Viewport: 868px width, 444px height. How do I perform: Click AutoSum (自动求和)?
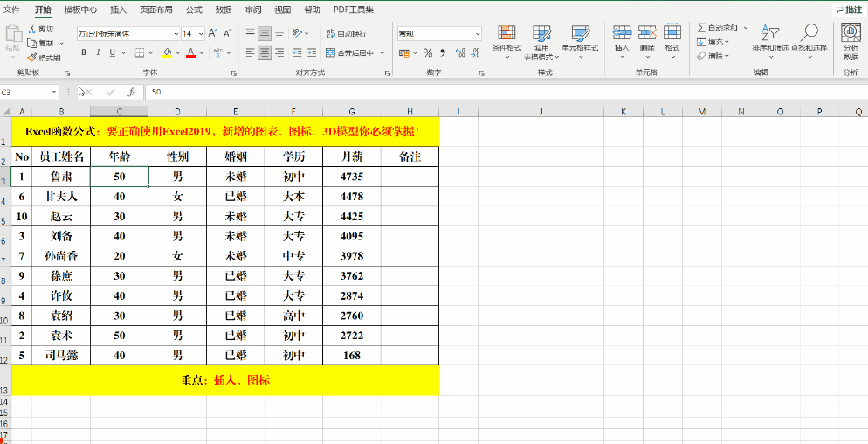717,28
